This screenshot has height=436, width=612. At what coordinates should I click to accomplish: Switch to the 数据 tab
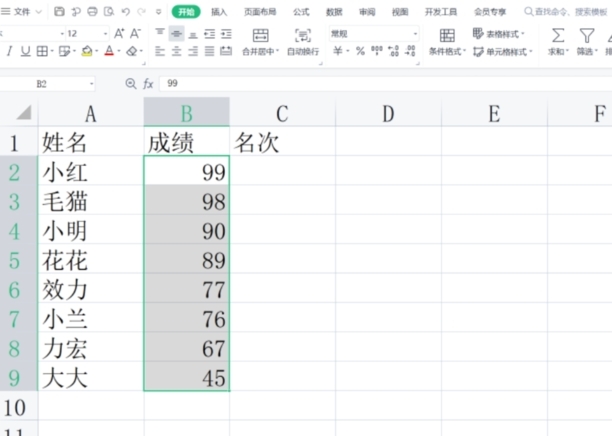[x=334, y=12]
